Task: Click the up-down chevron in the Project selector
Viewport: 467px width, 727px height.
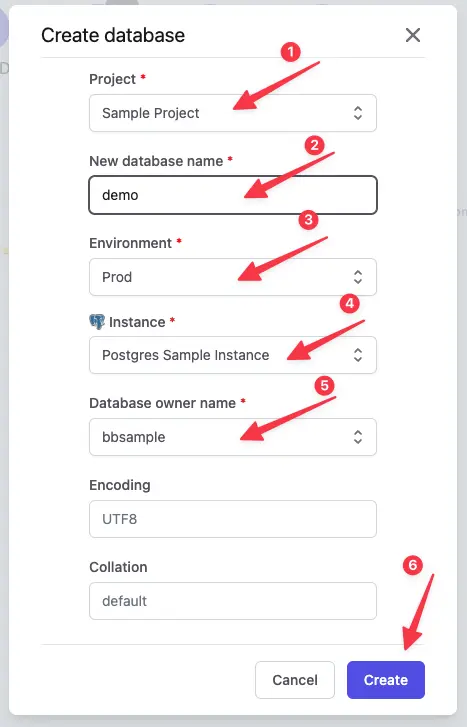Action: [x=358, y=113]
